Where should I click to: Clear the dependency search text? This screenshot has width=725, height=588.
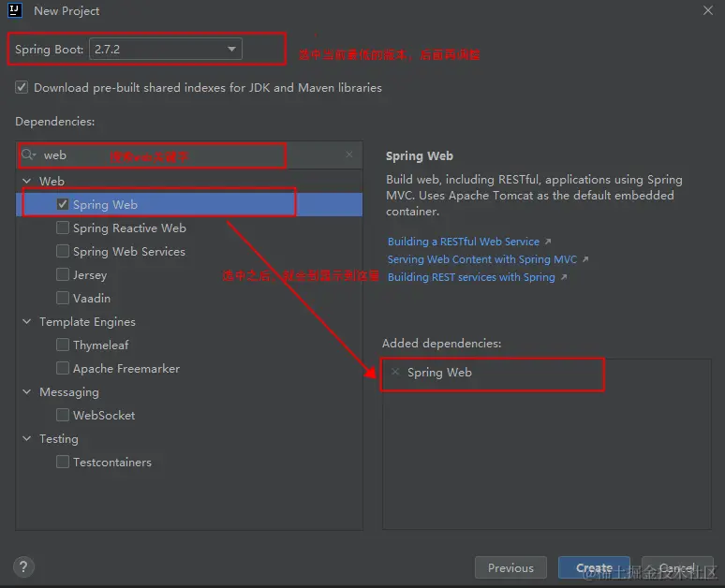349,154
